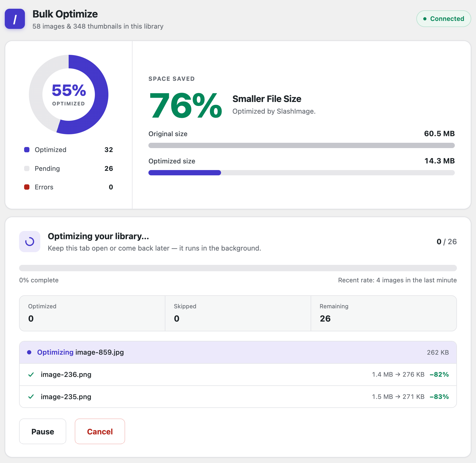Image resolution: width=476 pixels, height=463 pixels.
Task: Cancel the bulk optimization
Action: click(100, 431)
